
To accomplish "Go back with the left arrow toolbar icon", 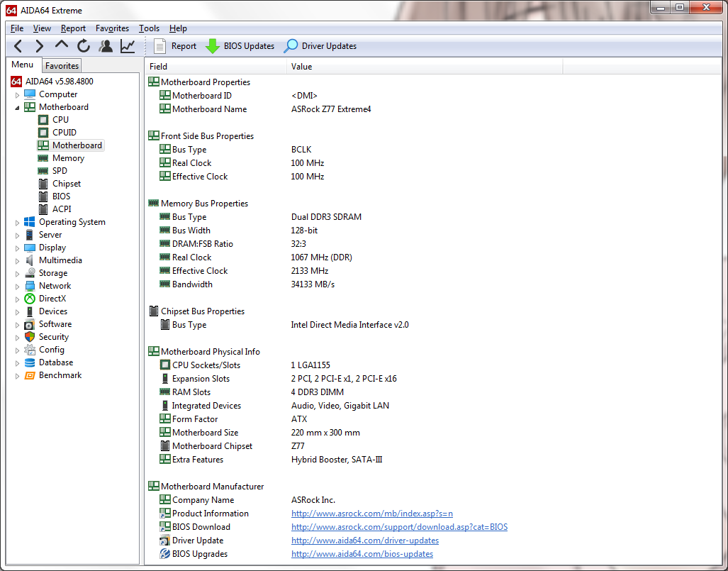I will click(x=18, y=46).
